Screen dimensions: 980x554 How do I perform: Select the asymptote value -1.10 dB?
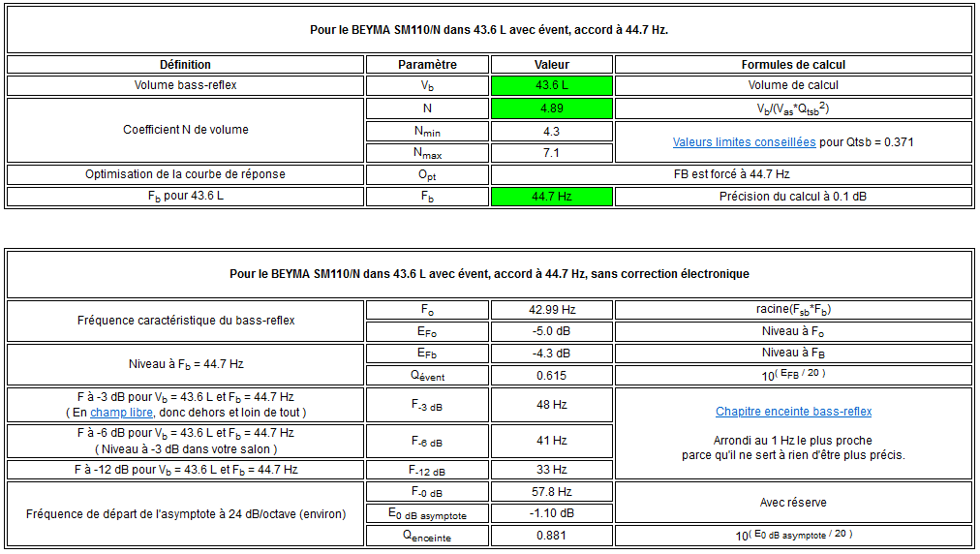pyautogui.click(x=551, y=513)
